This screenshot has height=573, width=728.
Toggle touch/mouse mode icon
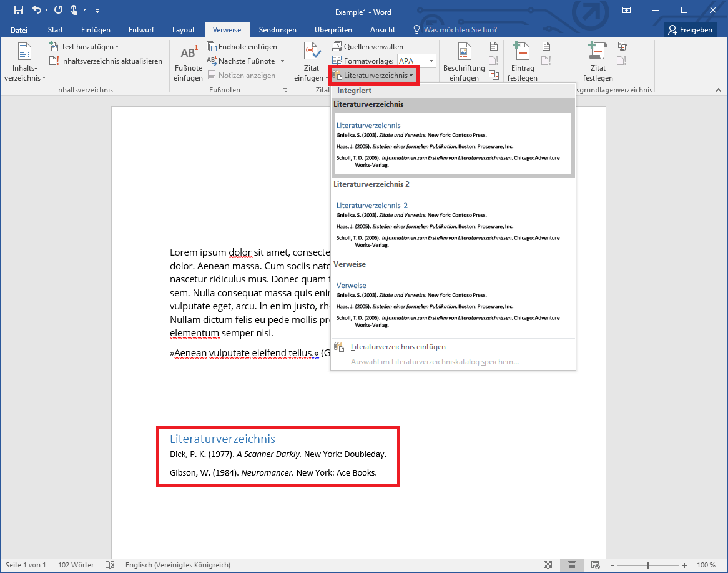click(x=74, y=10)
